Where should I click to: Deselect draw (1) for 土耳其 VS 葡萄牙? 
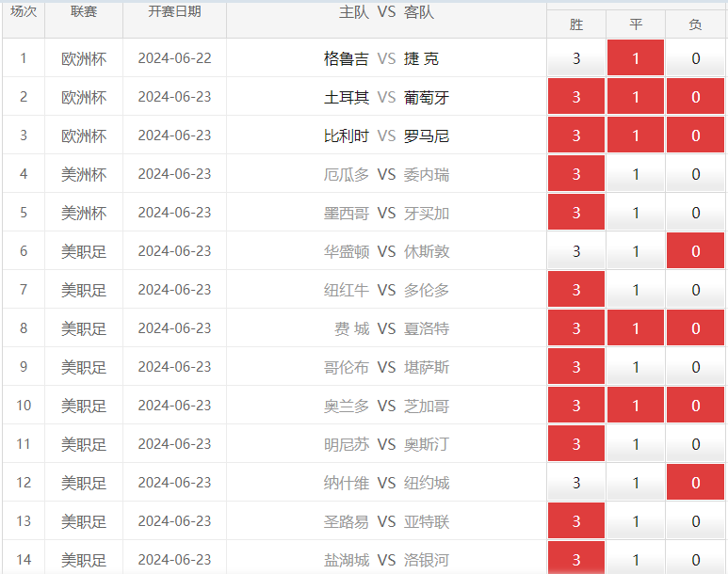(636, 97)
